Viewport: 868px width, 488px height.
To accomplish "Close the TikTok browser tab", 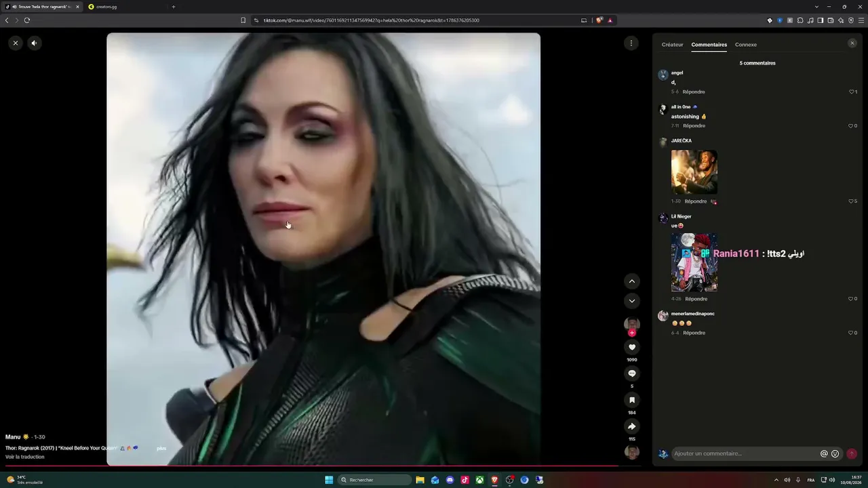I will pyautogui.click(x=77, y=7).
